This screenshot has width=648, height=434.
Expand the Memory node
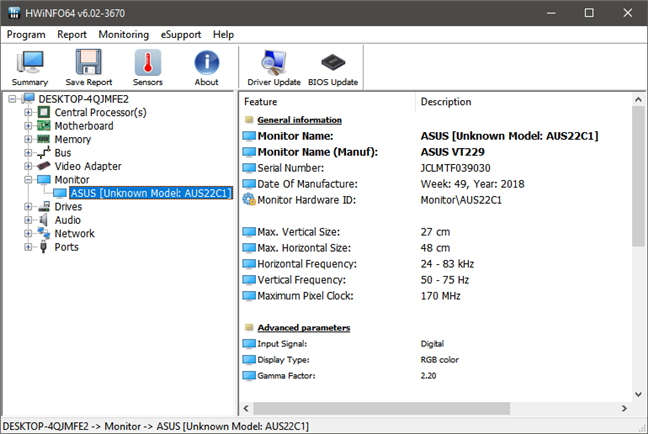28,139
